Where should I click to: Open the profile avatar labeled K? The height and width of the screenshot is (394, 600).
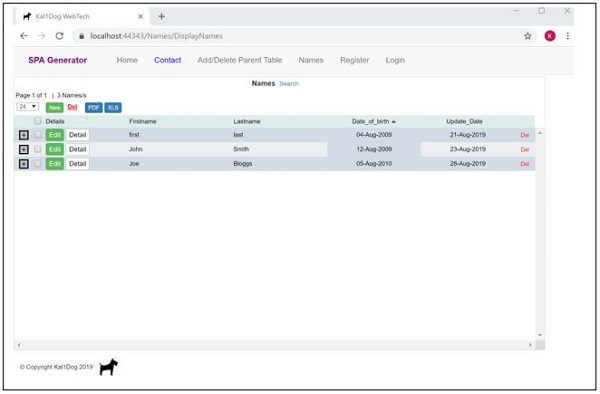[x=550, y=36]
